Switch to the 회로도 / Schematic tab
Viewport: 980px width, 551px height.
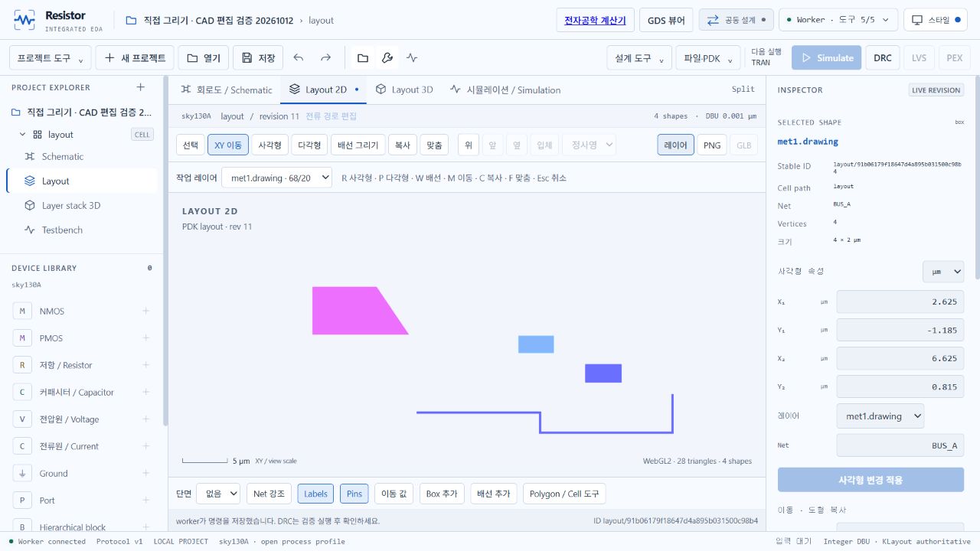[226, 90]
